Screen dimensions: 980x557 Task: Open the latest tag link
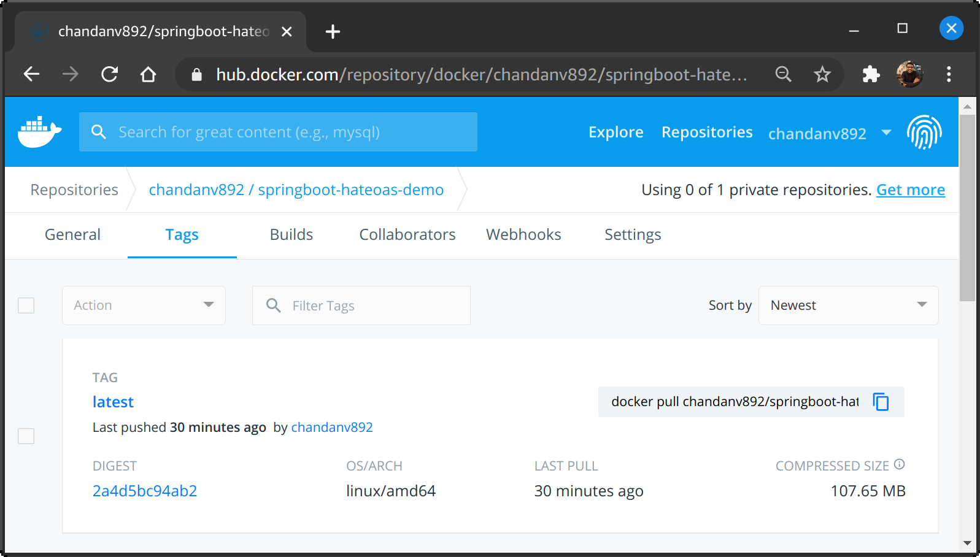tap(113, 402)
